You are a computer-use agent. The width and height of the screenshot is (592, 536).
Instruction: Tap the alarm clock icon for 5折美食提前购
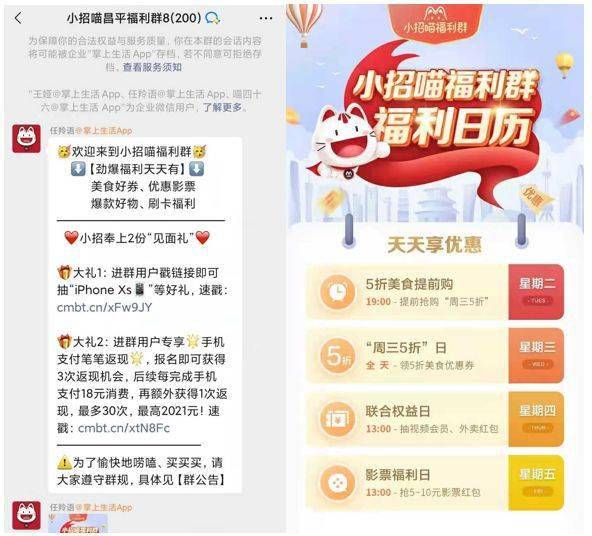(337, 292)
